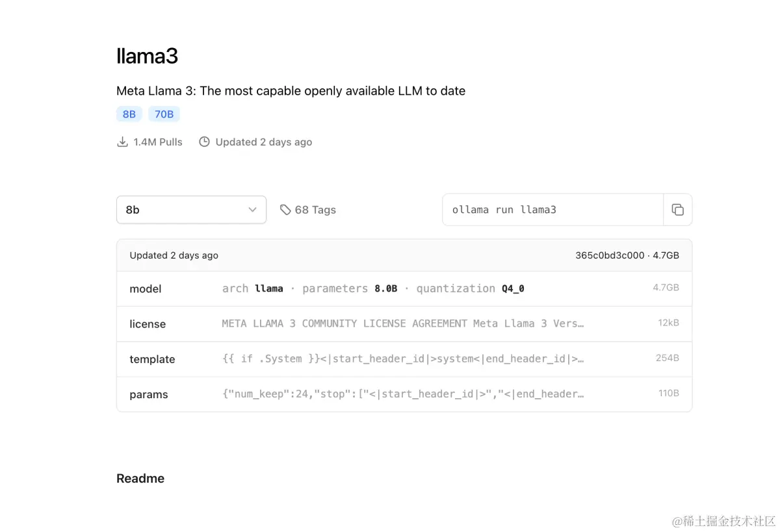This screenshot has height=532, width=780.
Task: Copy the ollama run llama3 command
Action: 678,209
